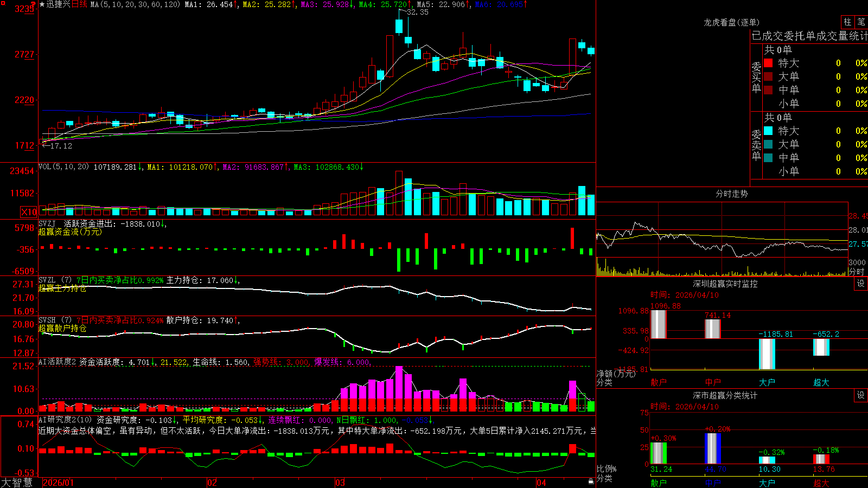Click the X10 volume scale box
Screen dimensions: 868x488
click(29, 212)
